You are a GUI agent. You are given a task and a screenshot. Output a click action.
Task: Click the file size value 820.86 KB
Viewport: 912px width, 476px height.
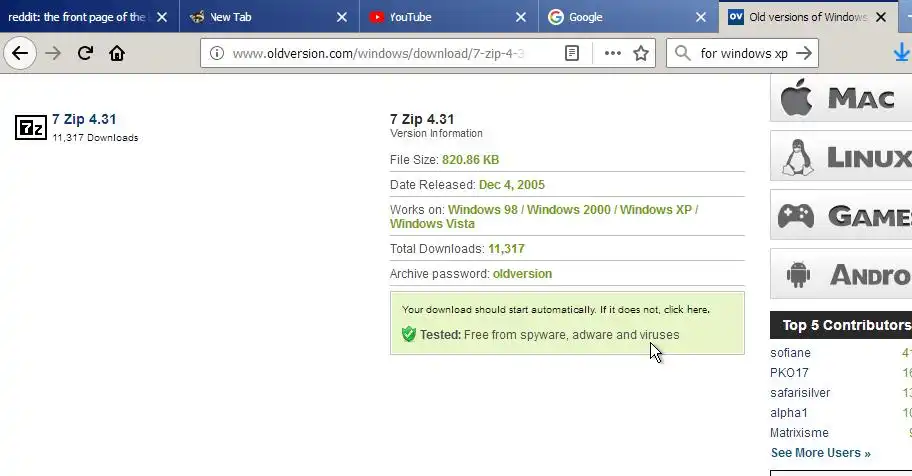(471, 160)
